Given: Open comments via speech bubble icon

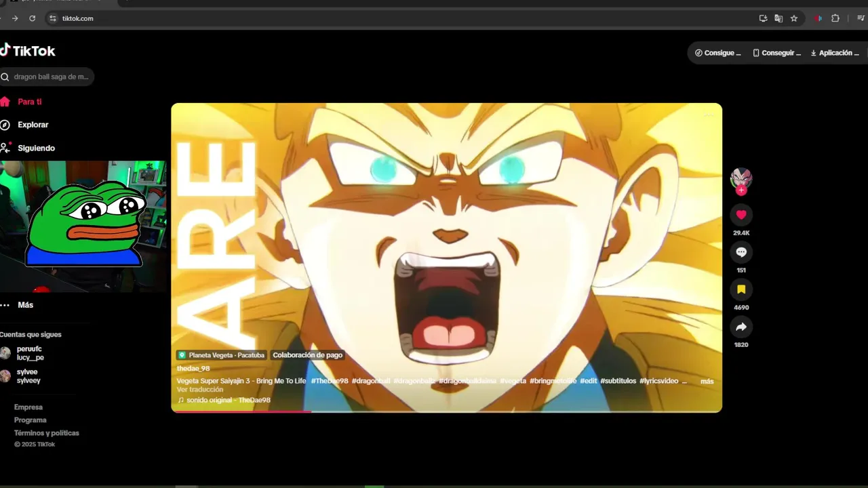Looking at the screenshot, I should pos(741,252).
